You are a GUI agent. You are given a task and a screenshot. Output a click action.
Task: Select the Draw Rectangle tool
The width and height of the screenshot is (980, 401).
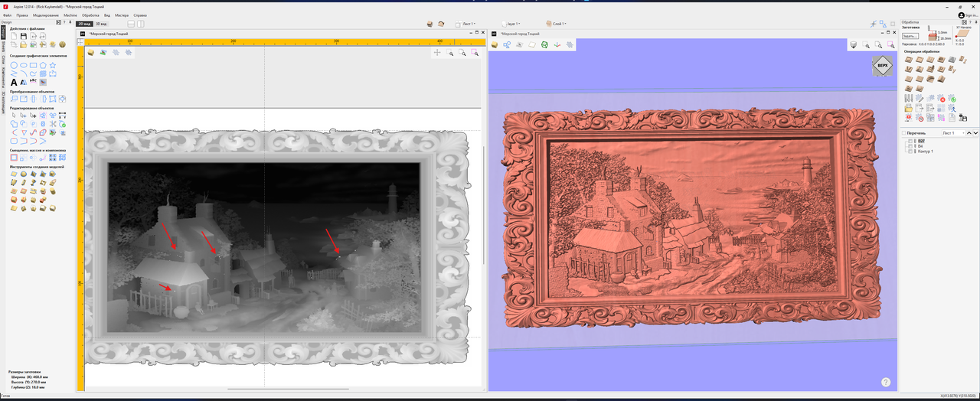[x=33, y=65]
